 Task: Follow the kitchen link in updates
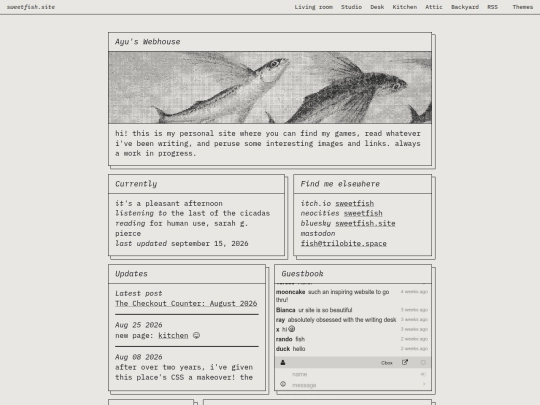tap(173, 335)
